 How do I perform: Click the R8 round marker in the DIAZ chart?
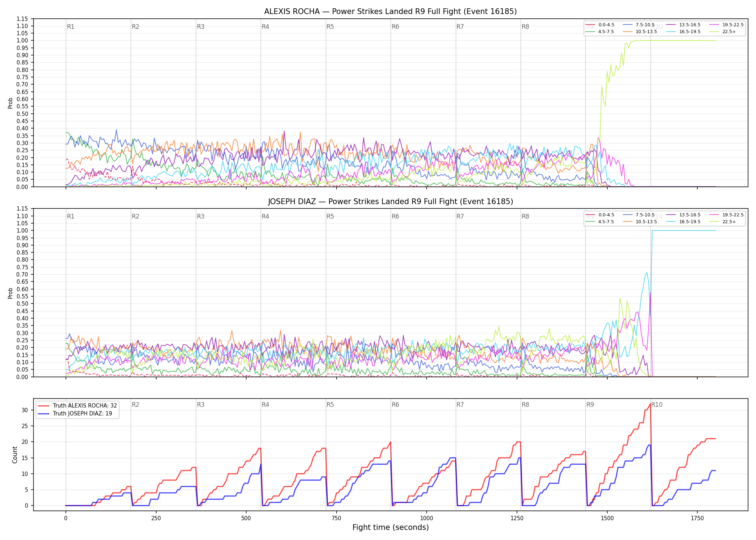[525, 216]
